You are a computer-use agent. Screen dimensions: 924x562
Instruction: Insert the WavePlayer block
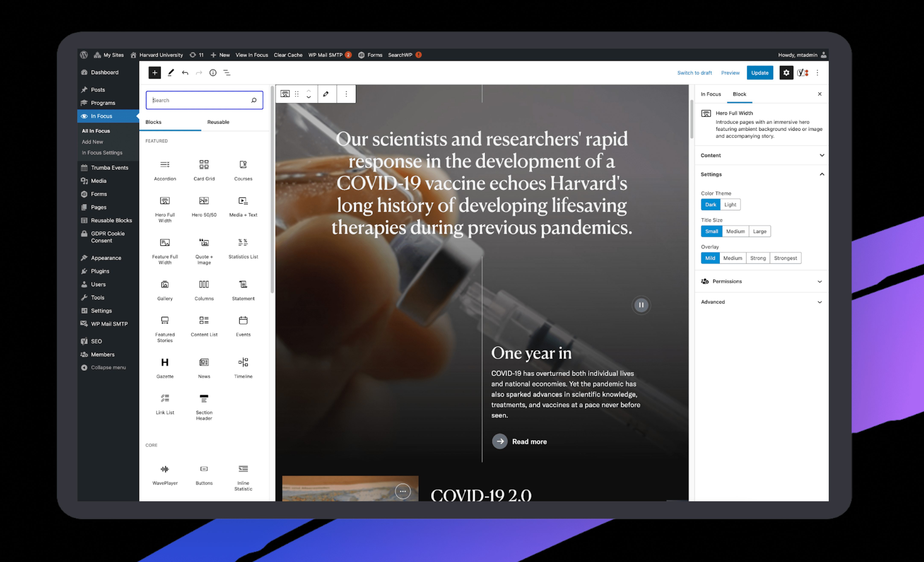click(165, 475)
